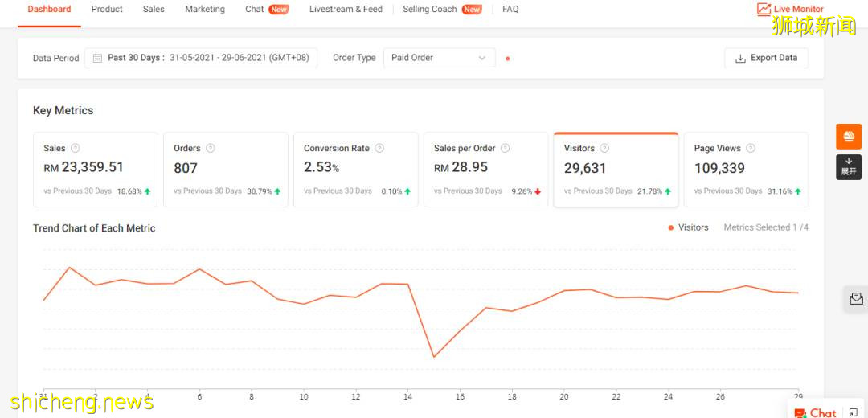Click the help icon beside Orders

coord(211,148)
